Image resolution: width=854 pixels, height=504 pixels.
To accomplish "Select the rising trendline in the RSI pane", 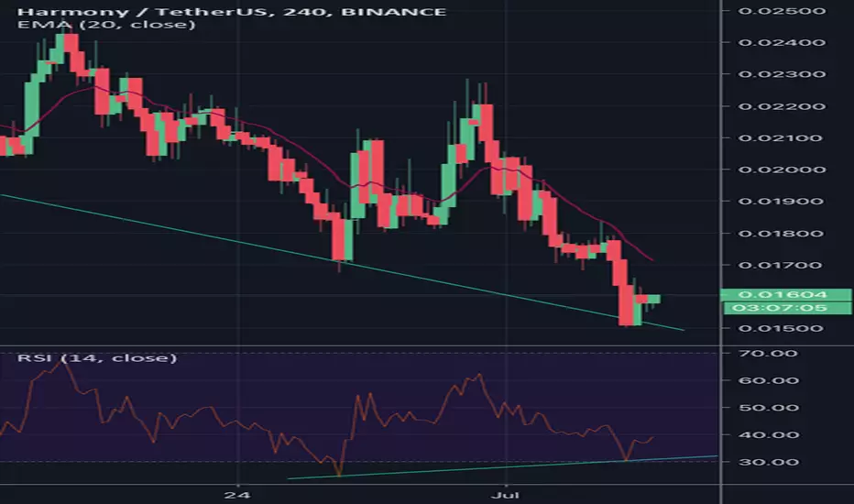I will point(501,467).
